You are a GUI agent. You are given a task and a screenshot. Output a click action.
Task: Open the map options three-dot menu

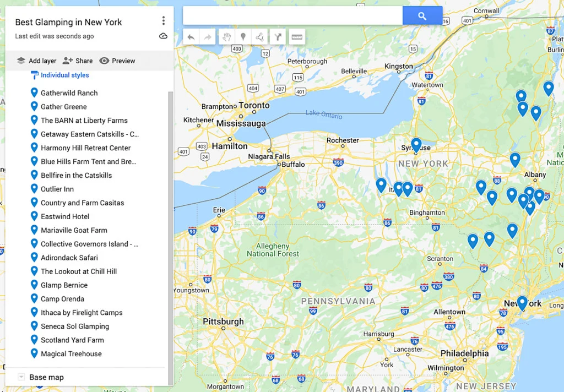click(163, 21)
